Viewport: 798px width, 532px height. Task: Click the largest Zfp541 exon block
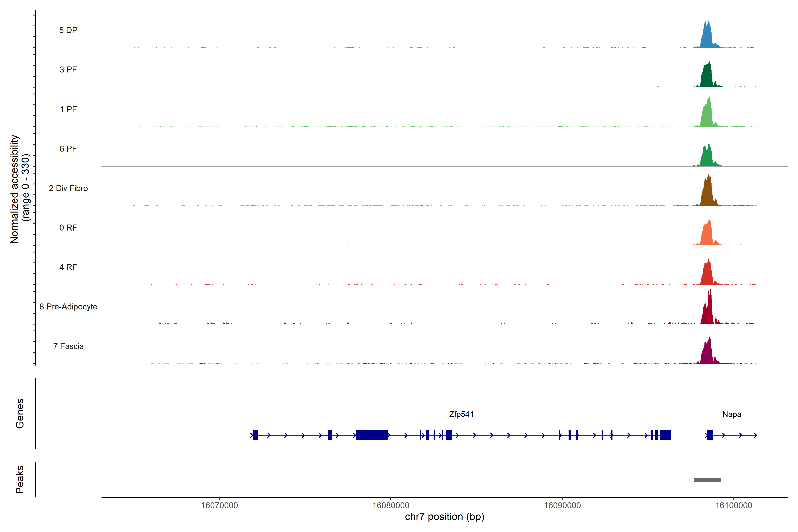(x=372, y=435)
